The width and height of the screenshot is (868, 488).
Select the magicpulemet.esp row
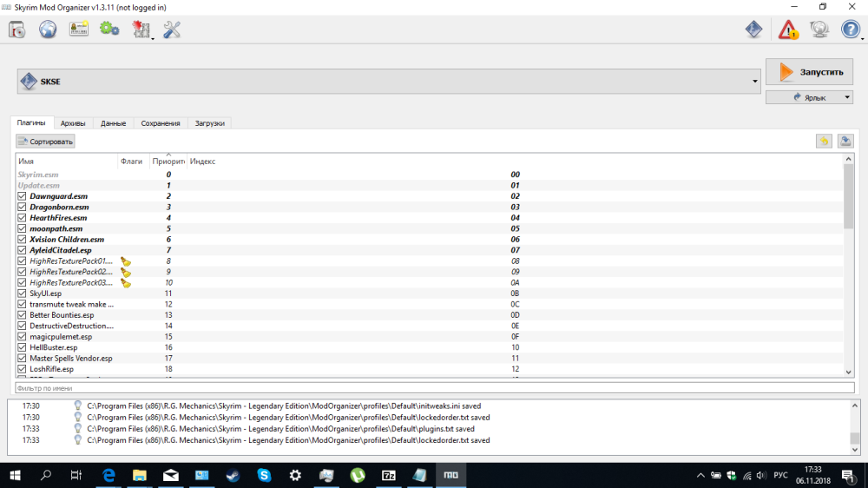(429, 337)
